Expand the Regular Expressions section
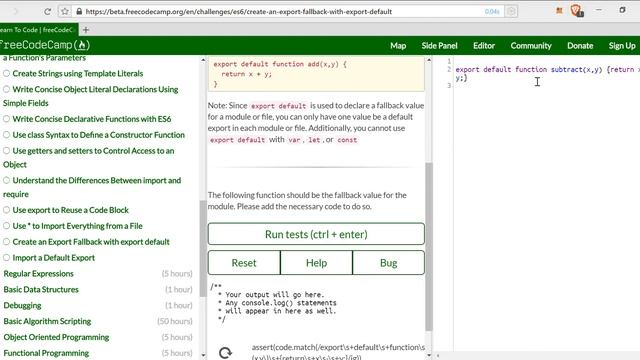The image size is (640, 360). tap(38, 273)
